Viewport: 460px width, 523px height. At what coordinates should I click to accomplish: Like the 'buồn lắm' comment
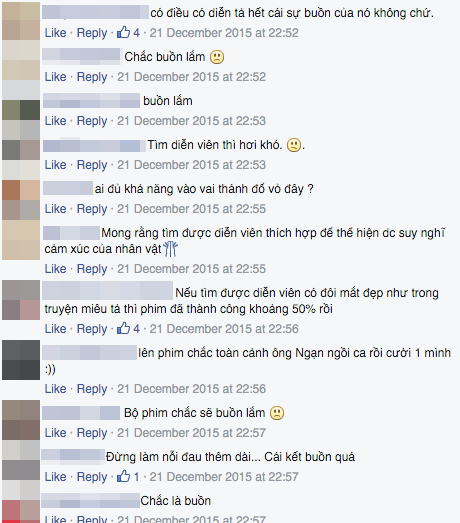(x=55, y=121)
